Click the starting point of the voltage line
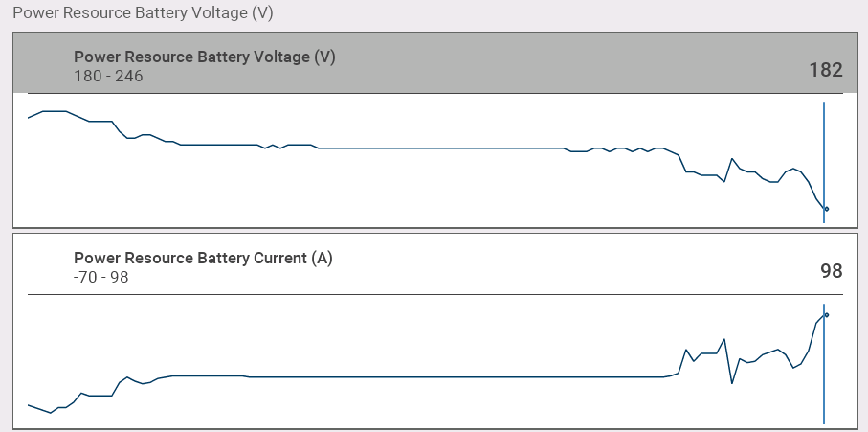This screenshot has width=868, height=432. [29, 118]
